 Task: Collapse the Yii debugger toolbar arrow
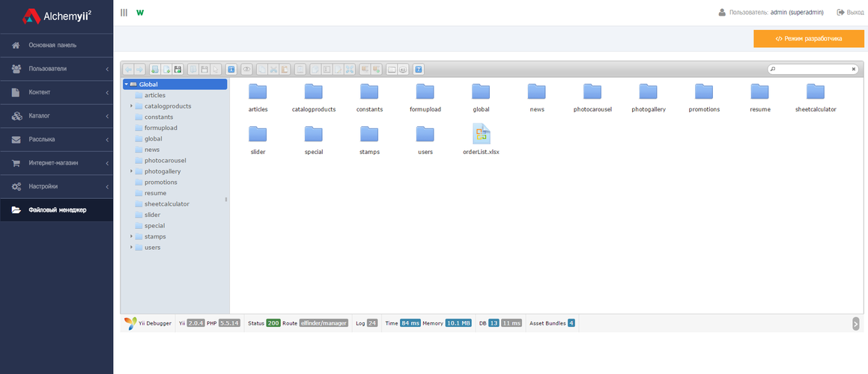tap(856, 324)
